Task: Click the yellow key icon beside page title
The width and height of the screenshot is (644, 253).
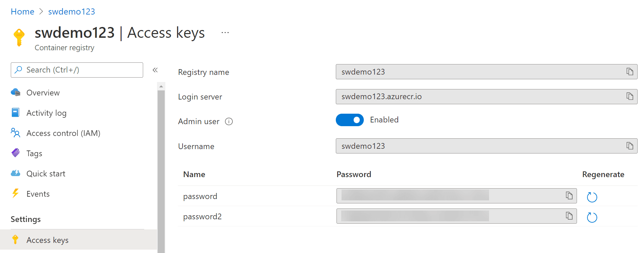Action: tap(19, 37)
